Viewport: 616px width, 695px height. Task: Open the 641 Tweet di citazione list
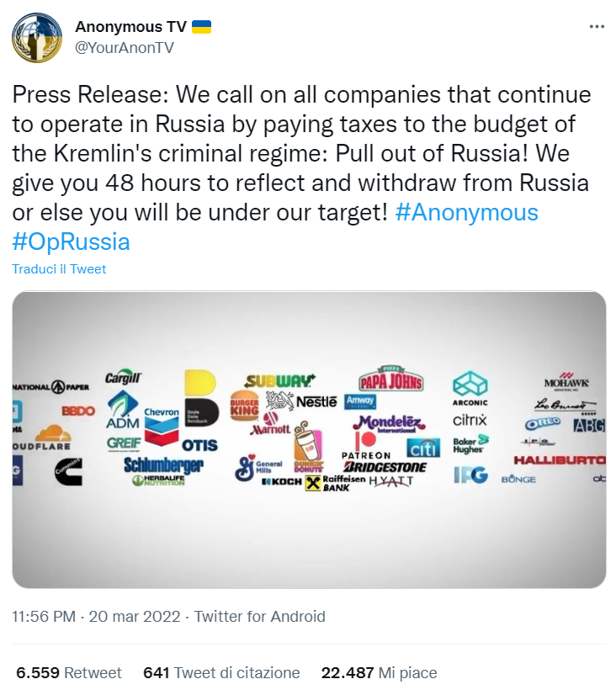tap(221, 673)
